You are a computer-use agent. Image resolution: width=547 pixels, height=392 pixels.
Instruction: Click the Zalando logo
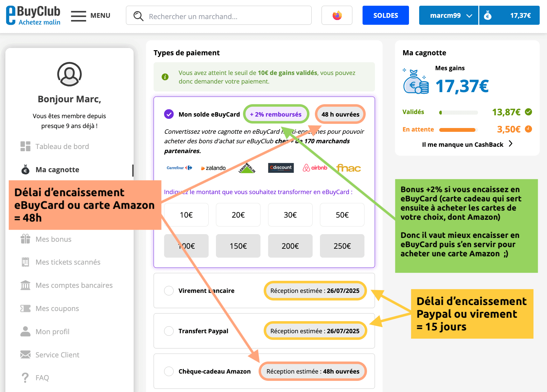pyautogui.click(x=213, y=168)
